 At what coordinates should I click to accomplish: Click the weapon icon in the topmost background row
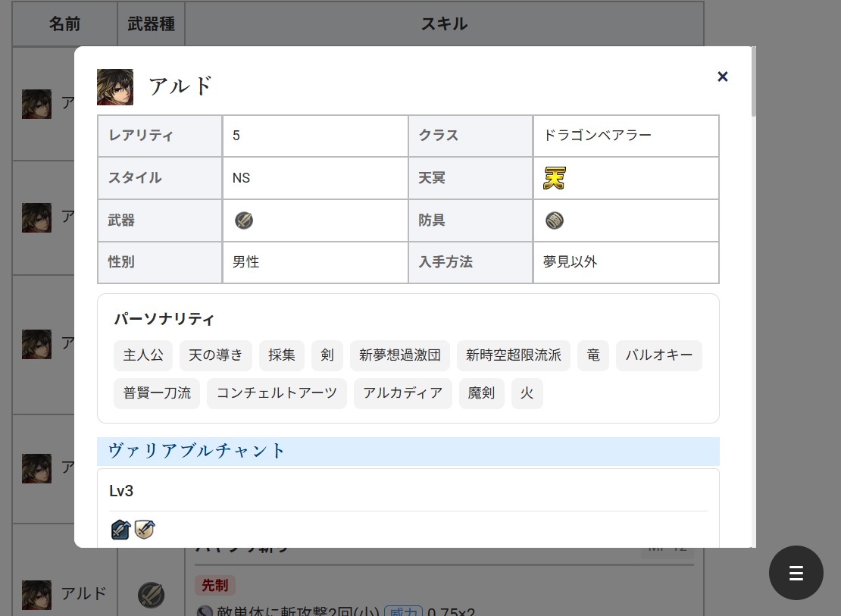pos(151,104)
